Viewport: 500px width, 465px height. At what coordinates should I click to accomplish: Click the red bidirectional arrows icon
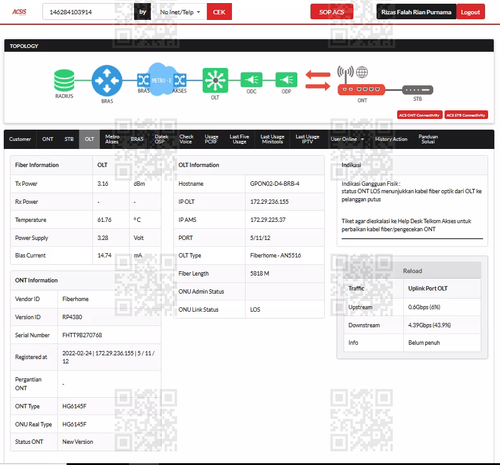318,80
